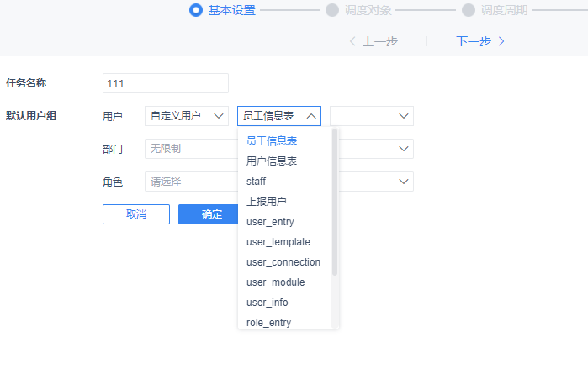Open the empty third user dropdown
Image resolution: width=588 pixels, height=369 pixels.
[x=371, y=116]
